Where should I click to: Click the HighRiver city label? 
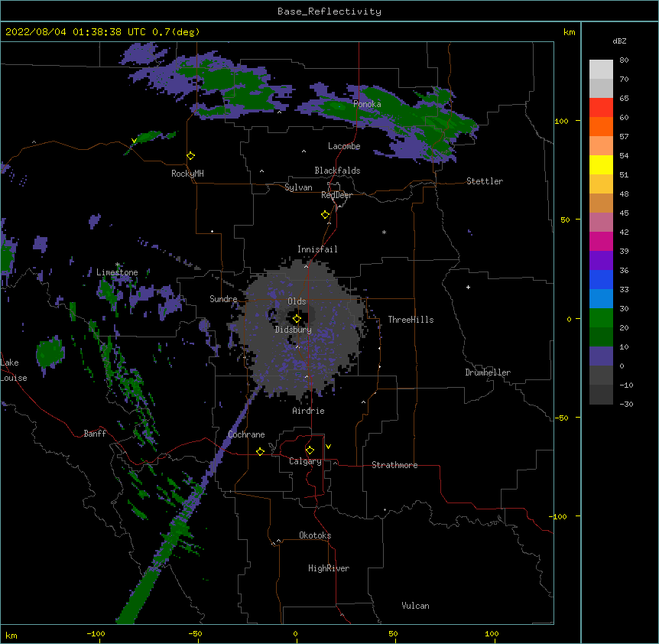tap(329, 568)
